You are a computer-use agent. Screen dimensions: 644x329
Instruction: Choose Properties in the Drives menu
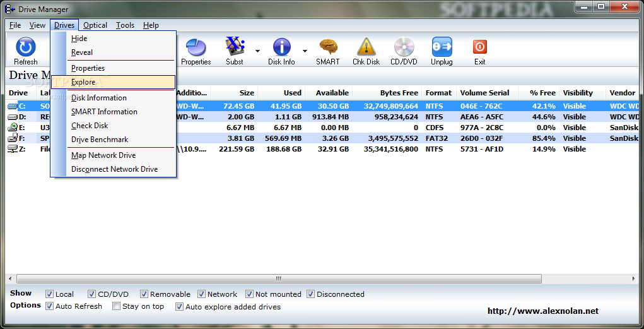point(114,68)
